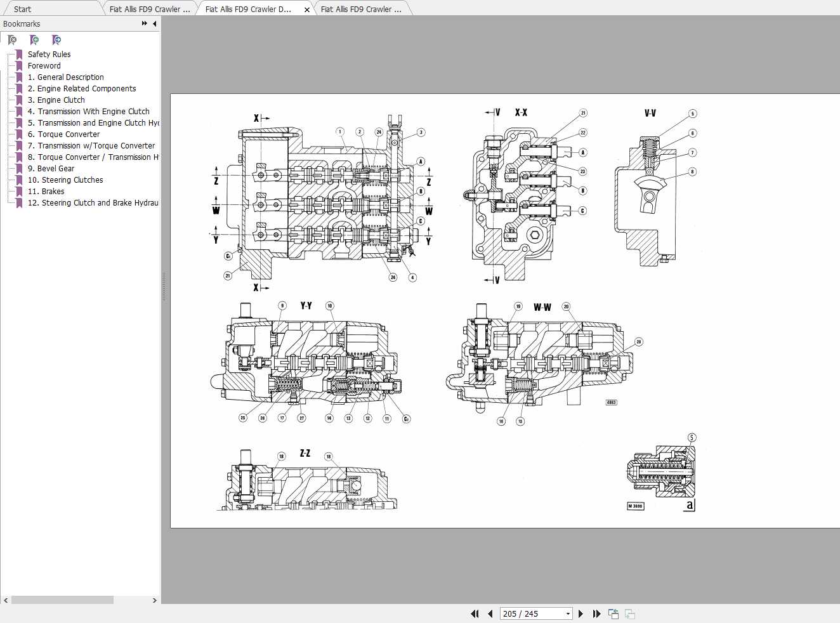Click the bookmark icon beside 3. Engine Clutch
This screenshot has height=623, width=840.
[x=19, y=100]
